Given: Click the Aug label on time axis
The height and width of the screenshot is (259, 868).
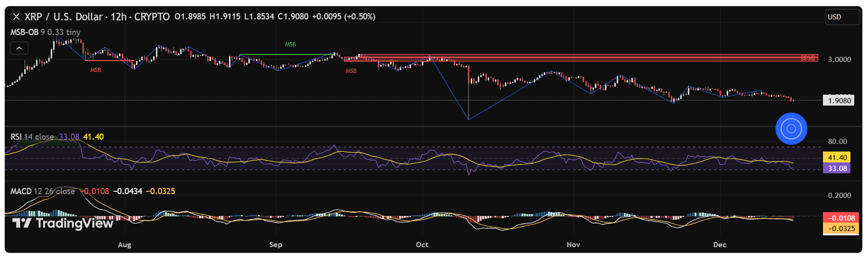Looking at the screenshot, I should coord(124,245).
